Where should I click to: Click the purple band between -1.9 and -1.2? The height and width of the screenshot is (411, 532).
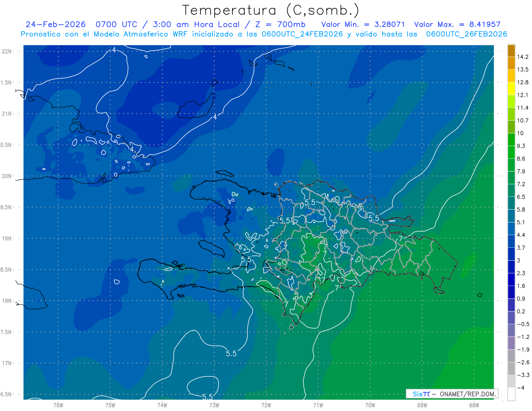[511, 343]
